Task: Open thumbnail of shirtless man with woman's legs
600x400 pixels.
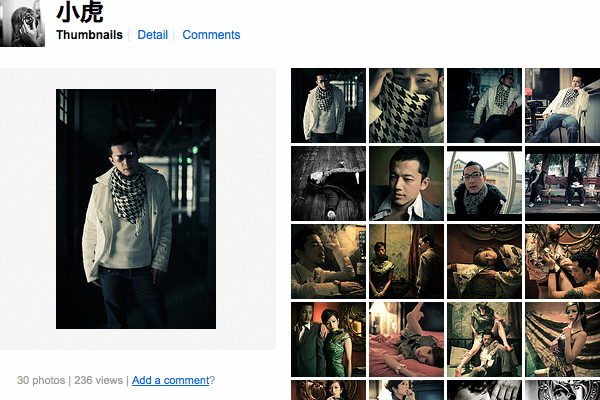Action: coord(562,262)
